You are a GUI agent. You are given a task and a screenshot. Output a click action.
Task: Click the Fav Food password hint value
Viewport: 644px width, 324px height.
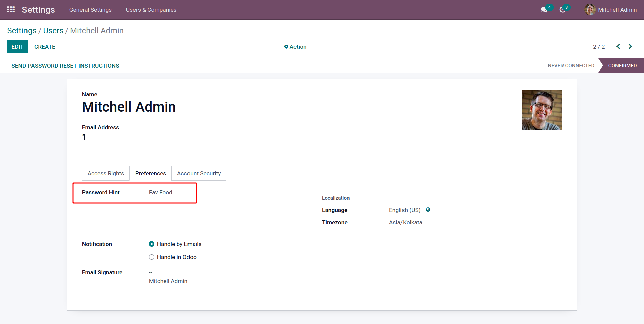161,192
